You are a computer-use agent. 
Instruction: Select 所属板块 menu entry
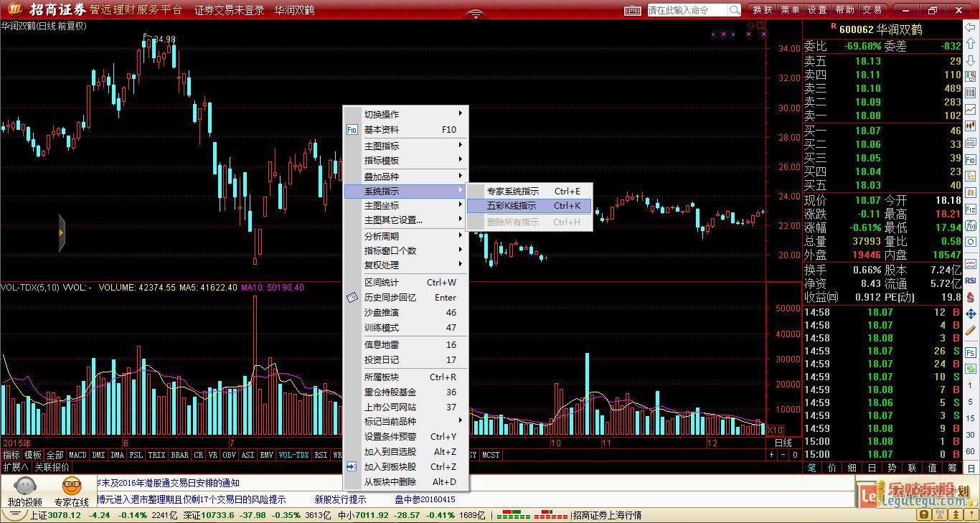coord(406,377)
